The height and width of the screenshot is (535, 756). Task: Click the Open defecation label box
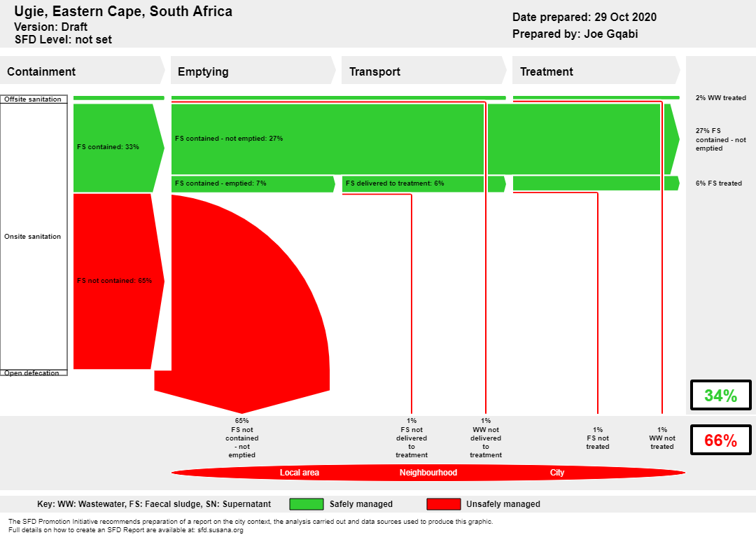[34, 373]
